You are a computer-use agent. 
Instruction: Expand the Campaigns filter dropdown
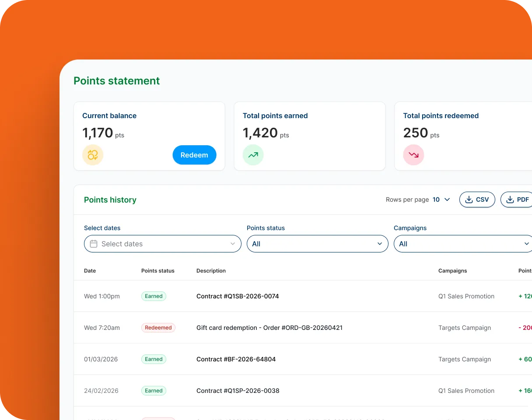[463, 244]
